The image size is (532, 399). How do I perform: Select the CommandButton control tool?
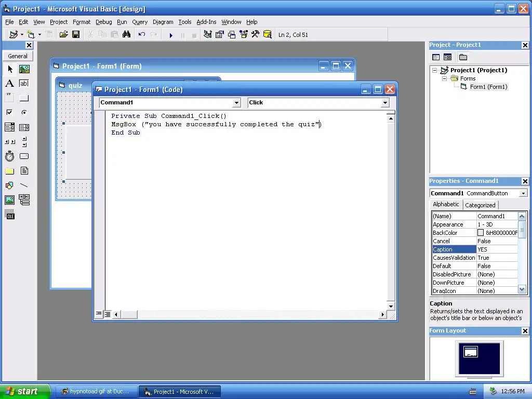point(24,98)
